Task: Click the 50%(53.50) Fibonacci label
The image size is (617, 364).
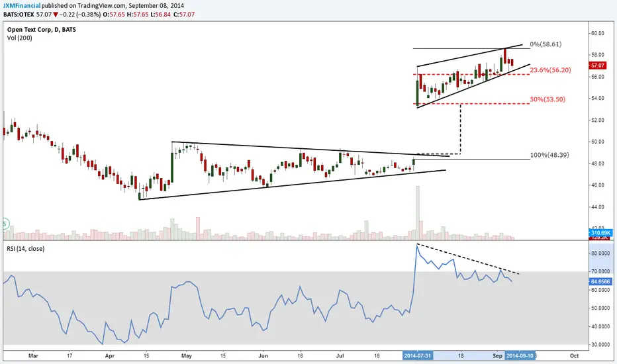Action: coord(547,99)
